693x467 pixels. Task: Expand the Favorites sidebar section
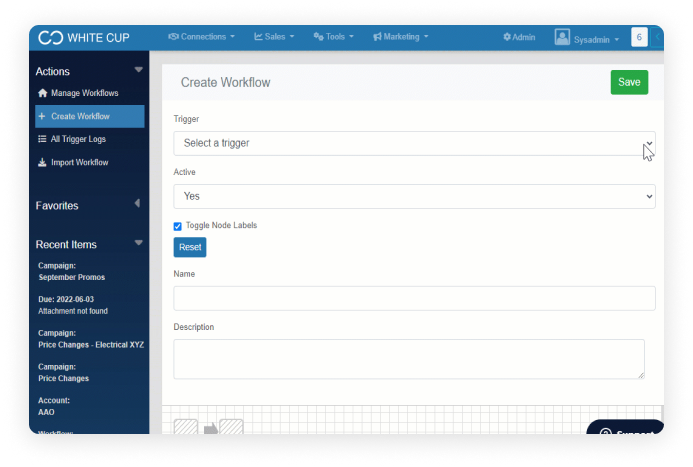[137, 204]
